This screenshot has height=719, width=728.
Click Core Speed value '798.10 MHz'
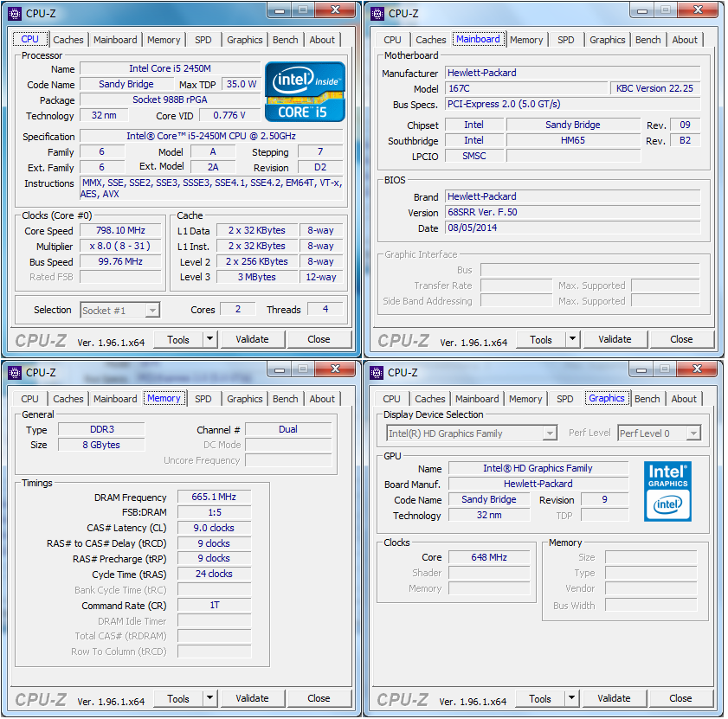pyautogui.click(x=120, y=230)
